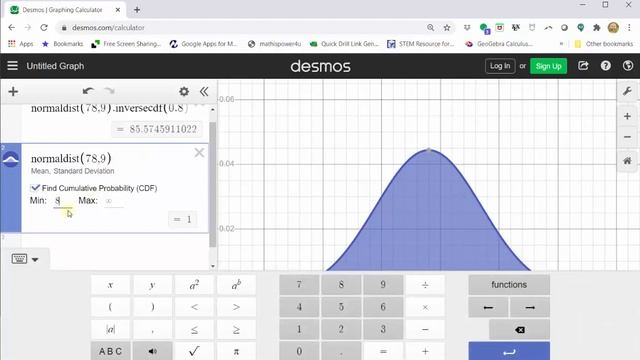Tap the number 7 key

(299, 284)
